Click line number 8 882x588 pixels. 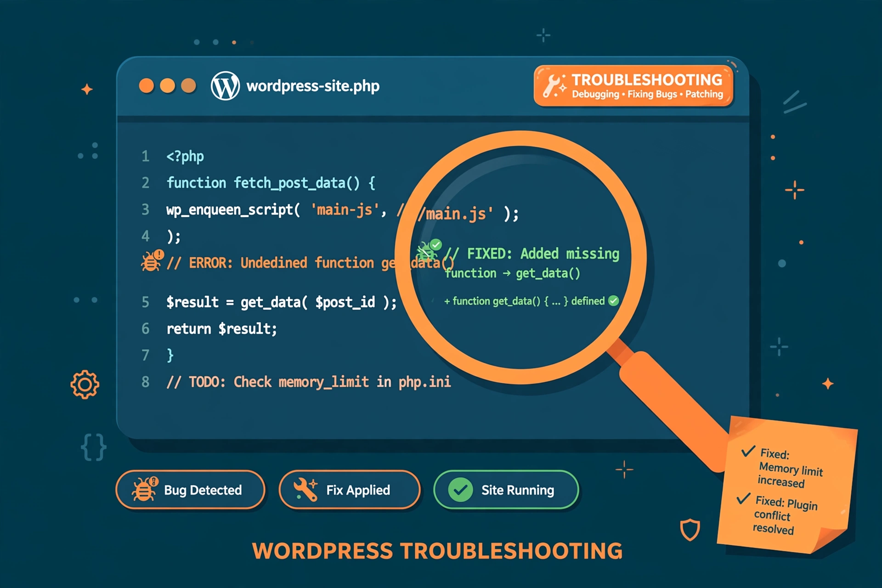[146, 382]
